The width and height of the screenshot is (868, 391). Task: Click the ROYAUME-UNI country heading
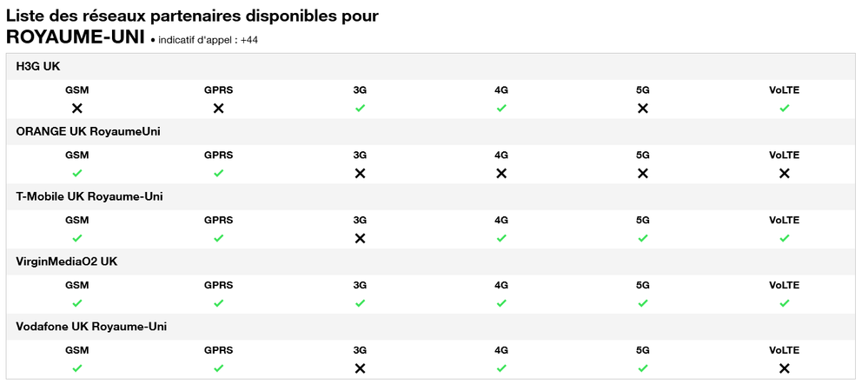(75, 37)
